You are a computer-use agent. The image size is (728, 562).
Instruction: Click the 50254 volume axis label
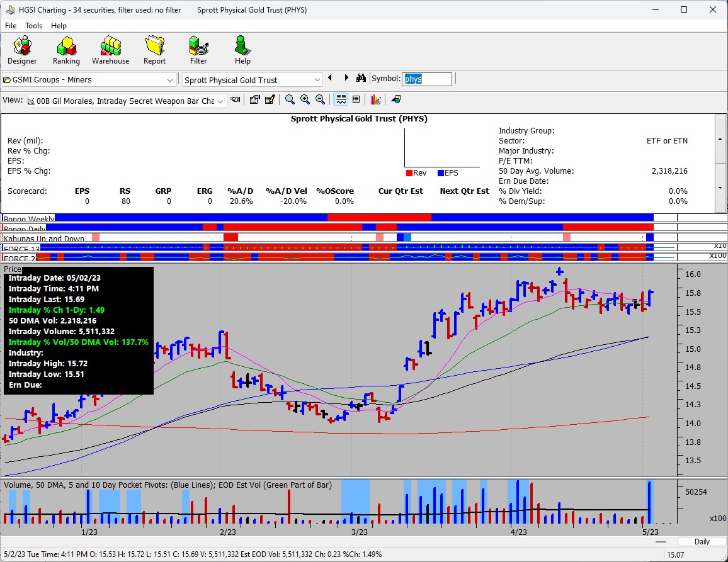click(696, 492)
